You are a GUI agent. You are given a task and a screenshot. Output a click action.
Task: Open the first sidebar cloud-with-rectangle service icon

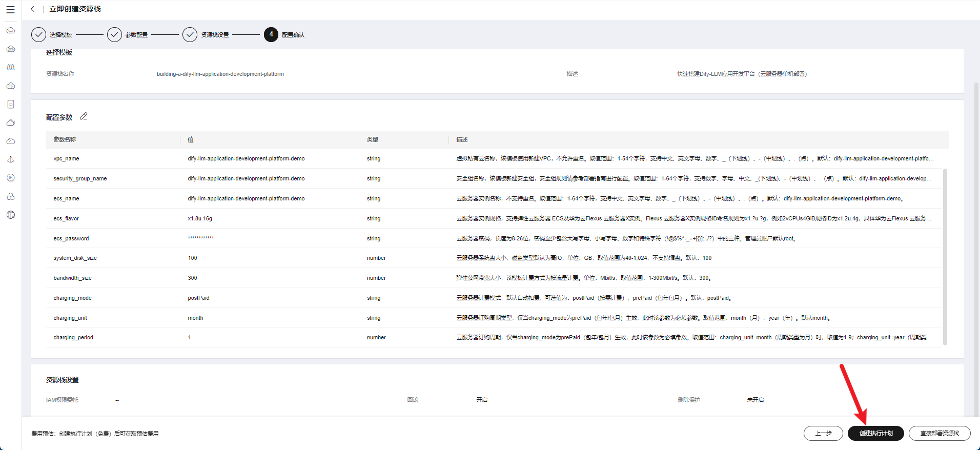[11, 30]
